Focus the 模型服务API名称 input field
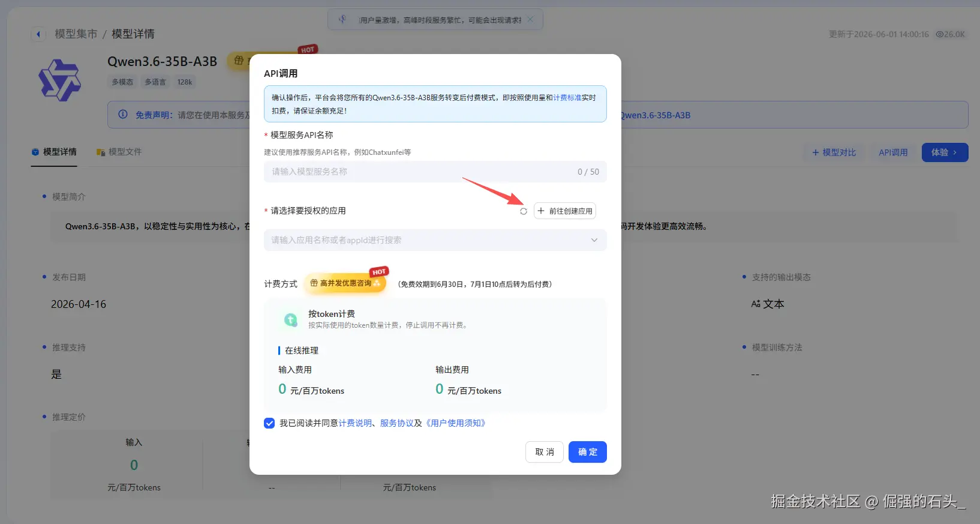 click(x=435, y=172)
